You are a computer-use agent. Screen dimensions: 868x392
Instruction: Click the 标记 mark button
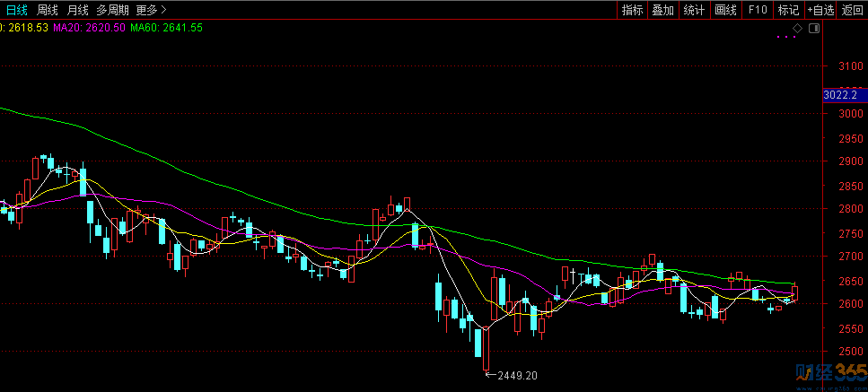pos(788,10)
